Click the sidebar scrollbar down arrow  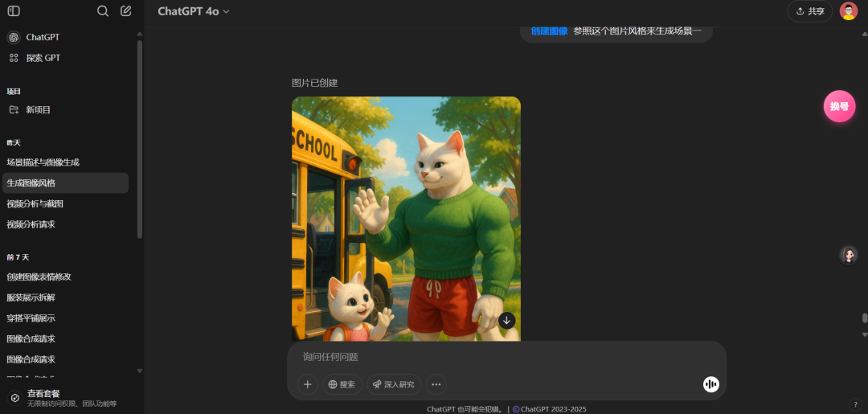pyautogui.click(x=140, y=371)
